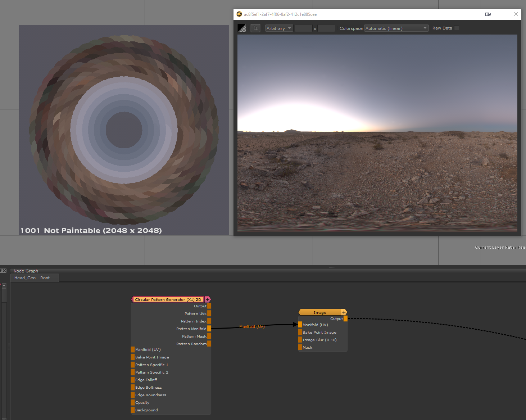Click plus icon on Circular Pattern Generator node
This screenshot has height=420, width=526.
208,299
